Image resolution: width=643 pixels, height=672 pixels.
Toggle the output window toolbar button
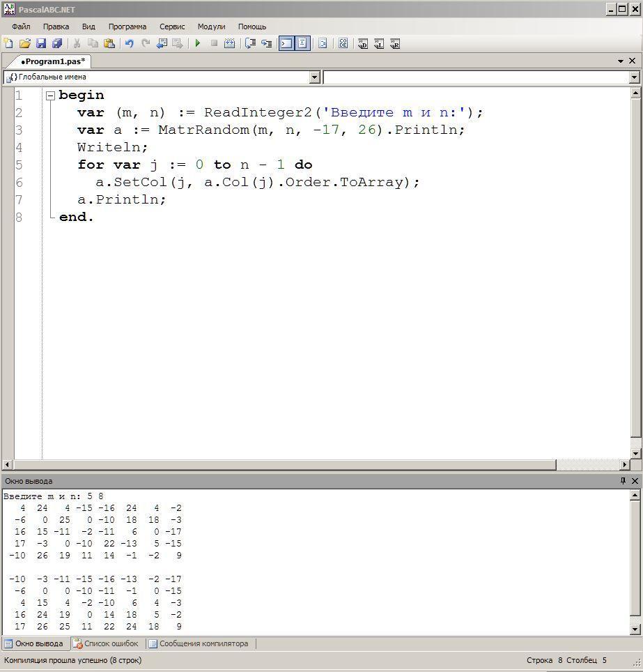click(x=286, y=43)
